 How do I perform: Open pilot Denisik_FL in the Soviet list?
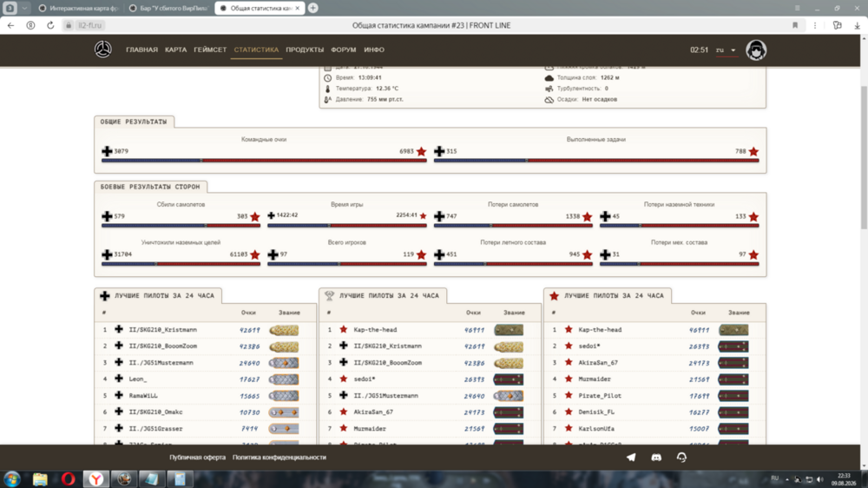coord(596,412)
